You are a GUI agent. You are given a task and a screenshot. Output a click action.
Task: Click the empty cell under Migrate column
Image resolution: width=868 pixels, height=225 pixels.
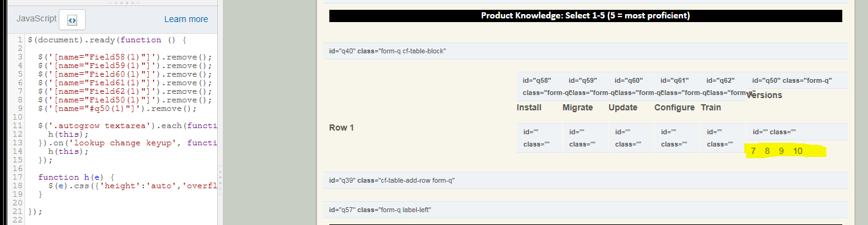pos(585,138)
